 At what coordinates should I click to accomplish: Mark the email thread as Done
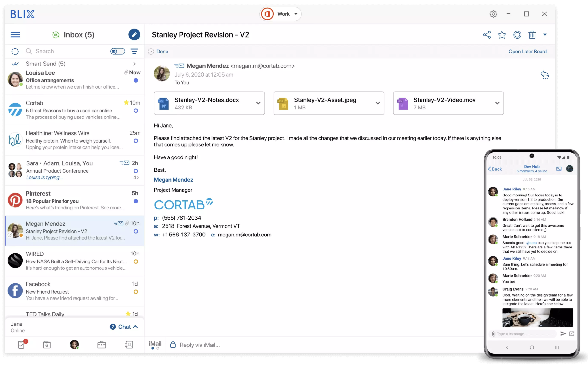tap(158, 51)
